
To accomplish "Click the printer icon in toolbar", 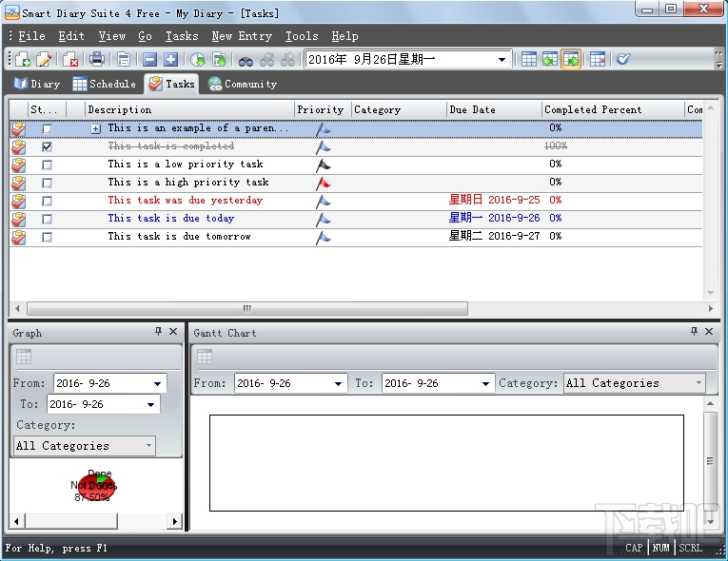I will point(97,59).
